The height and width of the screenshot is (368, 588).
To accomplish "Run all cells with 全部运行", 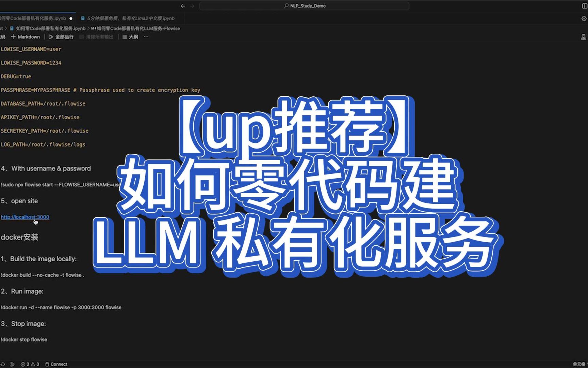I will pos(61,37).
